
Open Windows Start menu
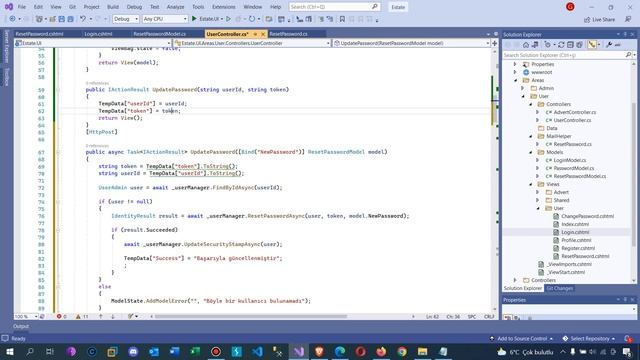pos(9,352)
